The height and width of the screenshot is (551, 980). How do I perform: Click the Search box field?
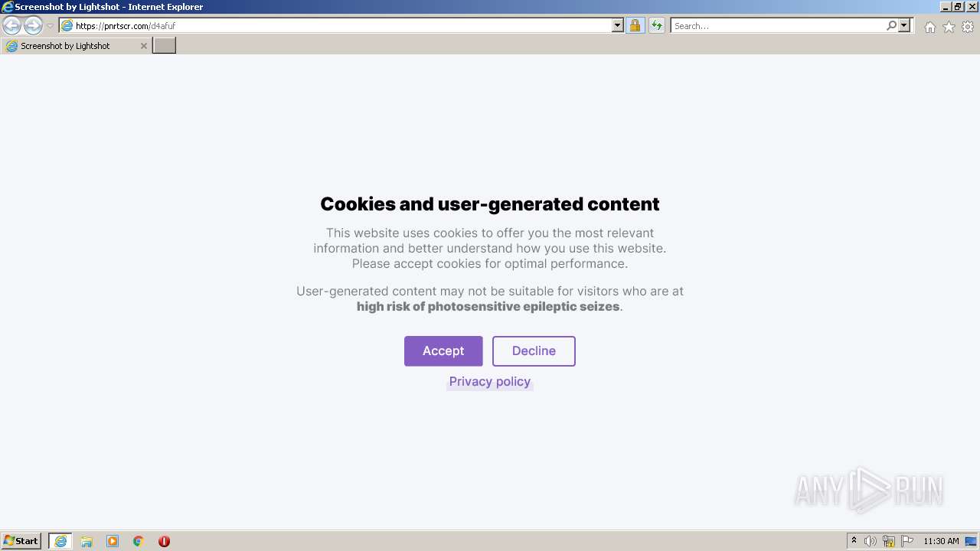tap(778, 25)
